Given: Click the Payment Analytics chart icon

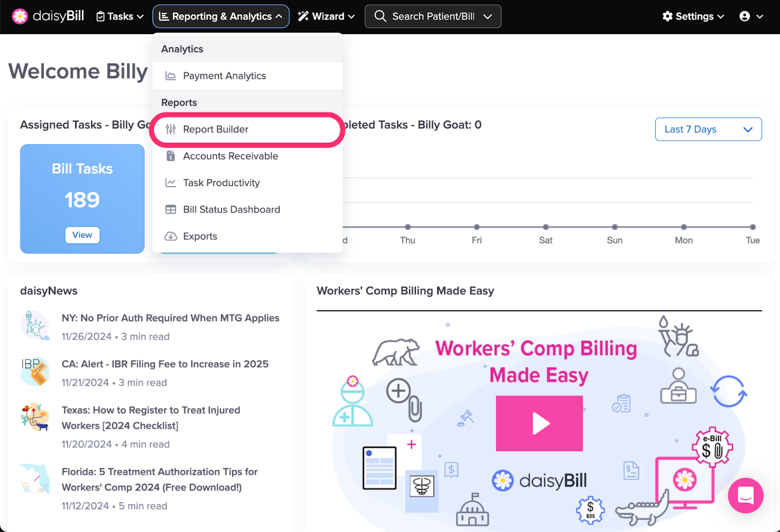Looking at the screenshot, I should pyautogui.click(x=171, y=76).
